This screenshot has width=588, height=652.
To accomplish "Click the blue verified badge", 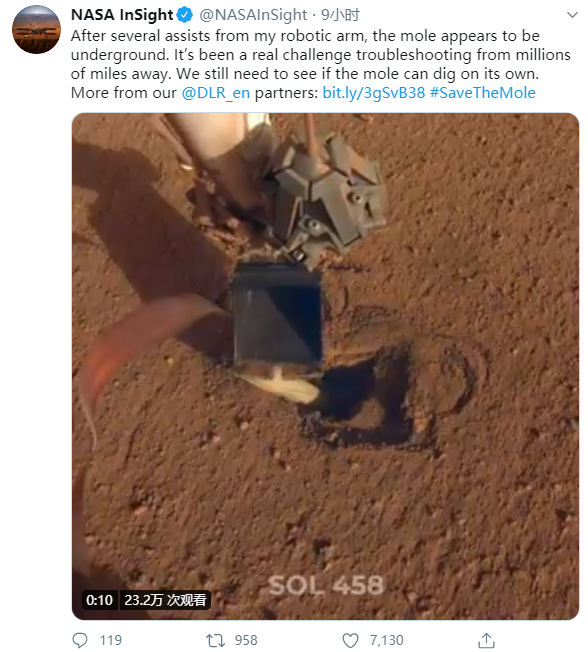I will coord(185,15).
